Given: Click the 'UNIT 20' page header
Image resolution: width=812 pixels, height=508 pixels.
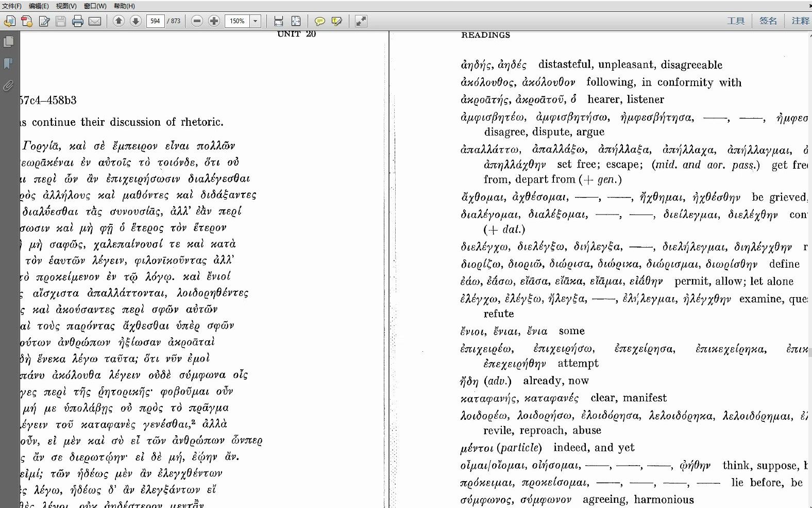Looking at the screenshot, I should pos(296,34).
